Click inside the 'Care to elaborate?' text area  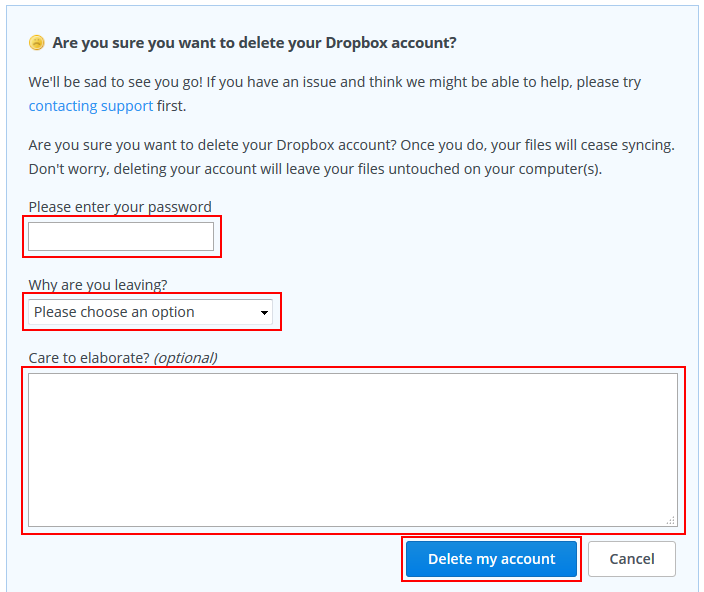pos(352,440)
